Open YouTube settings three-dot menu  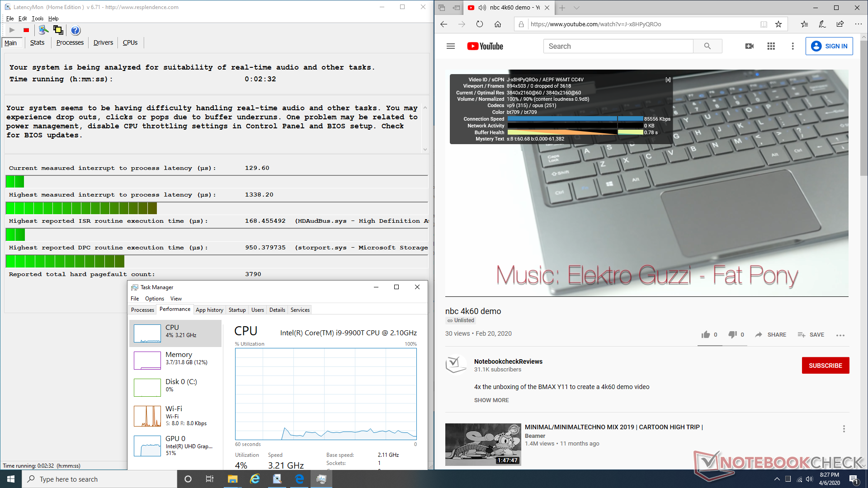pyautogui.click(x=793, y=46)
